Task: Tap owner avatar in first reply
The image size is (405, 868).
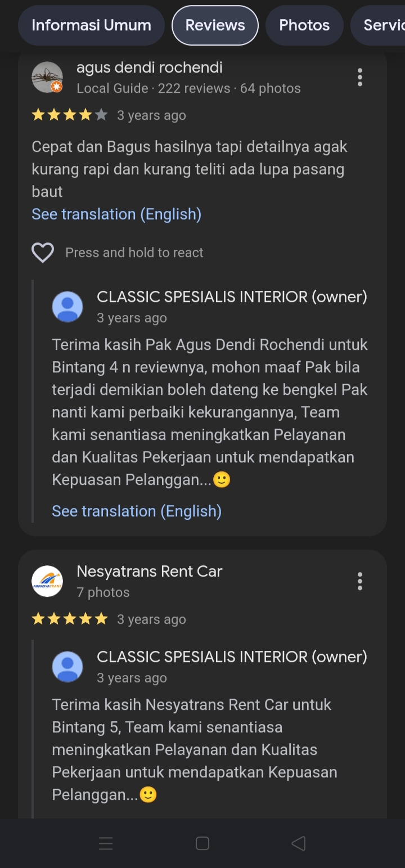Action: (x=67, y=307)
